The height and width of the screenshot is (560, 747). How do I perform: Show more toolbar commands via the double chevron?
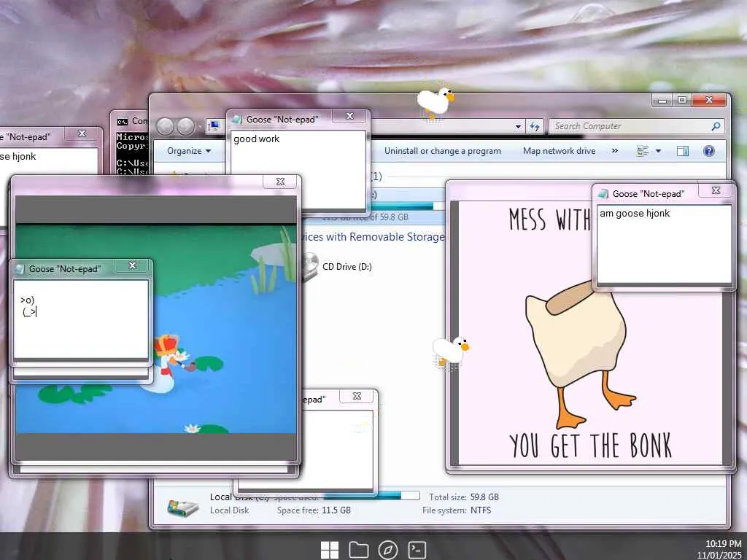click(614, 151)
